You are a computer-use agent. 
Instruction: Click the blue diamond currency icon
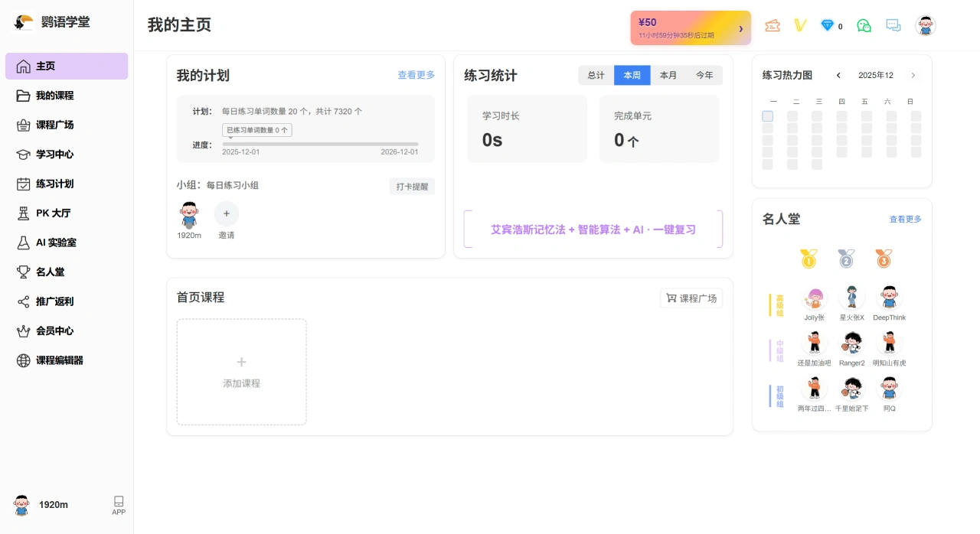(828, 25)
